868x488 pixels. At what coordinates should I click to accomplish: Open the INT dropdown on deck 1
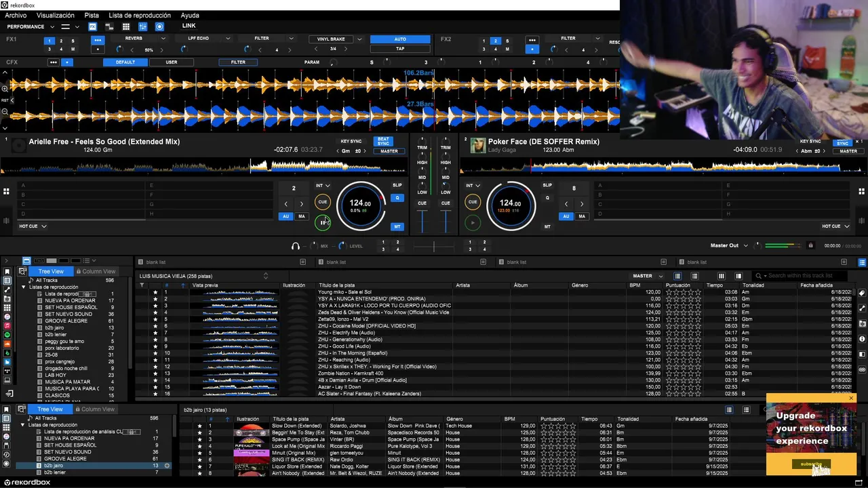tap(323, 185)
